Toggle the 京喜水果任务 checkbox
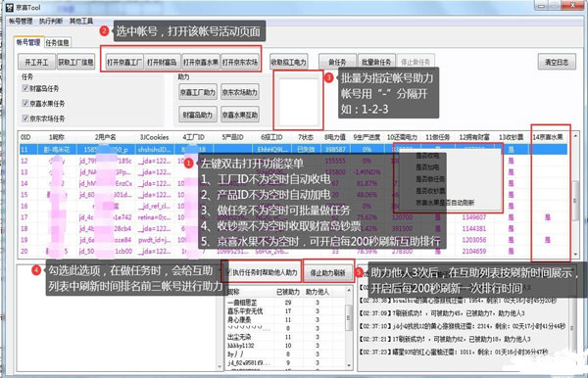Screen dimensions: 588x378 pos(25,104)
